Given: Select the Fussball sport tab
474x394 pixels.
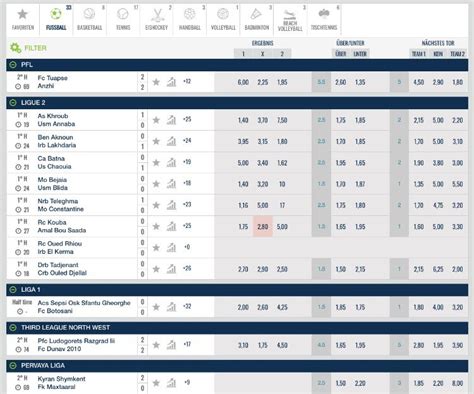Looking at the screenshot, I should 56,19.
